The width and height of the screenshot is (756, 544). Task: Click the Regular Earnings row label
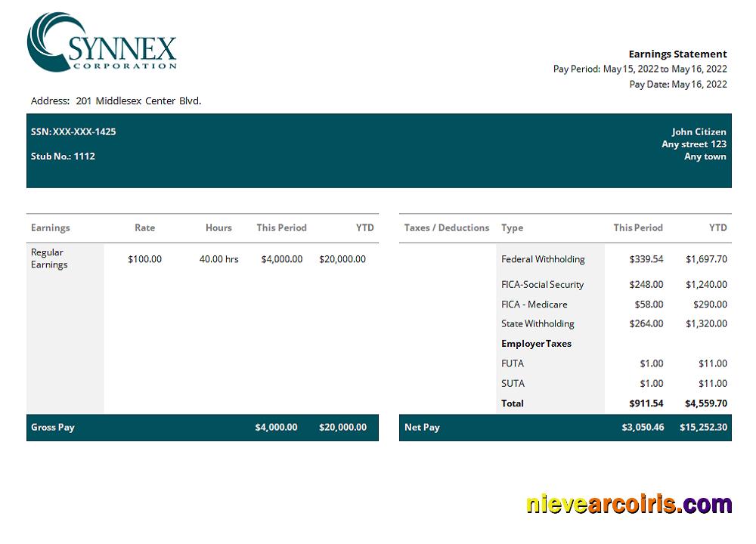point(50,258)
